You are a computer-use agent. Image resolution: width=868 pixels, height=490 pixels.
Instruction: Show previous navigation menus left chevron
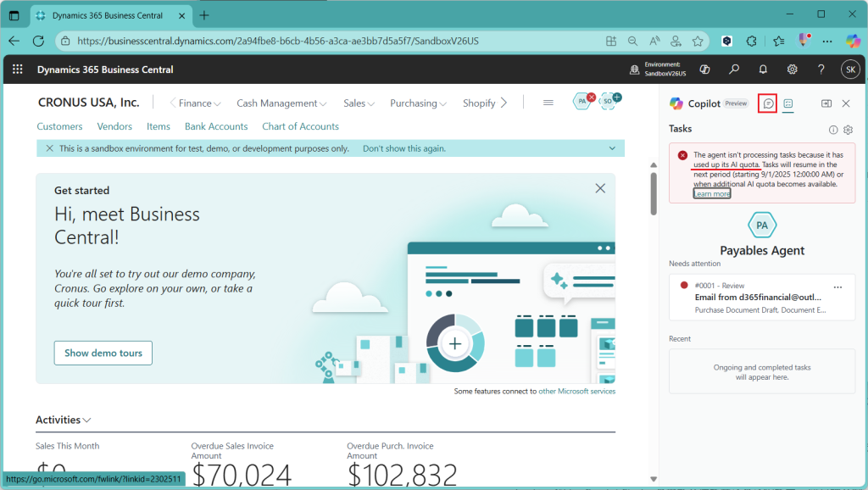click(x=173, y=103)
